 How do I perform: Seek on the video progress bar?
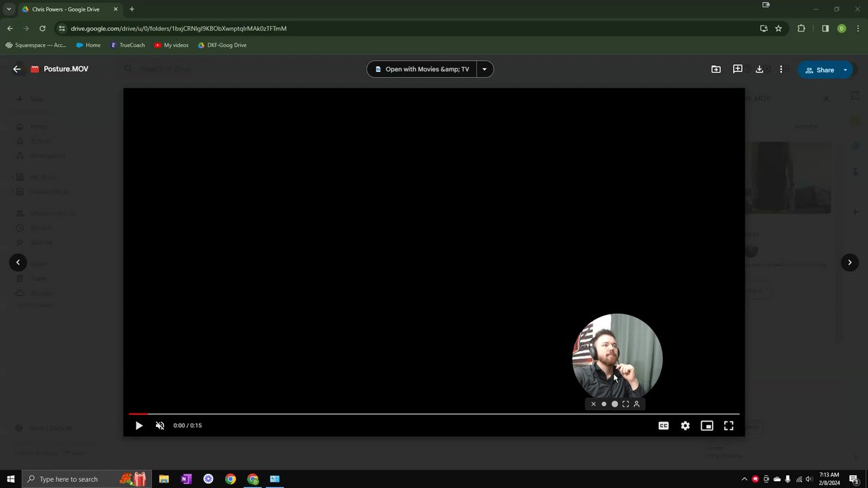[434, 413]
